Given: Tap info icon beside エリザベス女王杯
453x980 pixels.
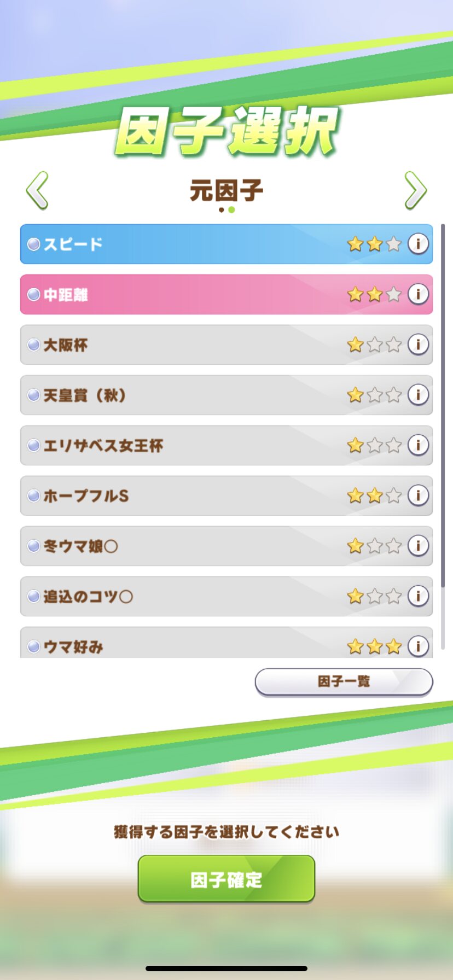Looking at the screenshot, I should pyautogui.click(x=418, y=445).
